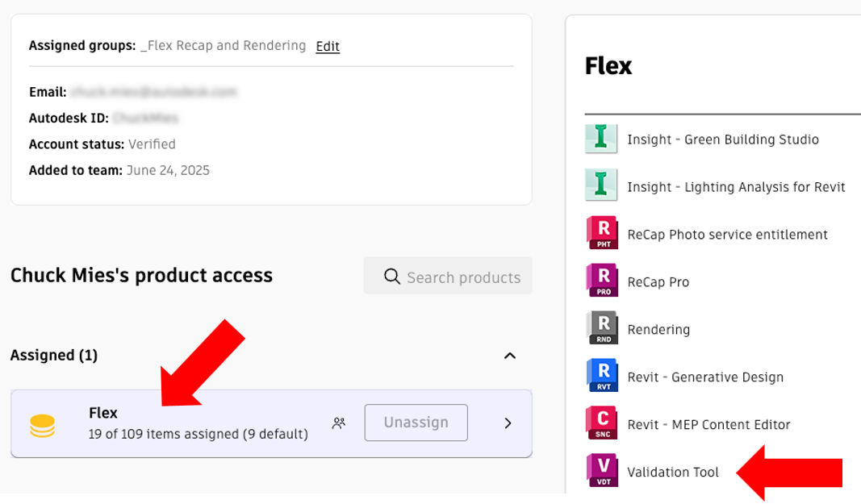The width and height of the screenshot is (861, 504).
Task: Click the Revit MEP Content Editor icon
Action: pyautogui.click(x=602, y=423)
